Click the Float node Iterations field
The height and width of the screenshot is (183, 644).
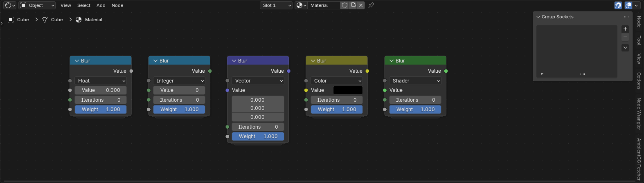point(101,100)
